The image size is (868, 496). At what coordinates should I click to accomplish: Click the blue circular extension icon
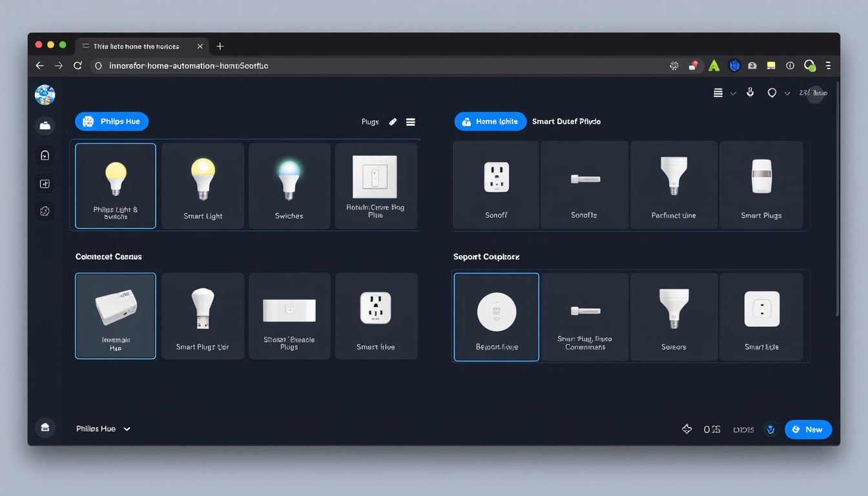(734, 65)
